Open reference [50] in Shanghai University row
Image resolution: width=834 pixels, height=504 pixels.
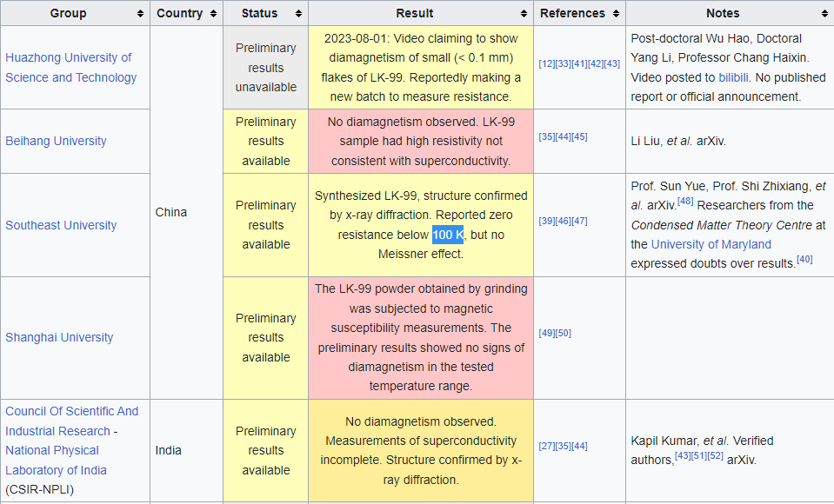point(563,333)
